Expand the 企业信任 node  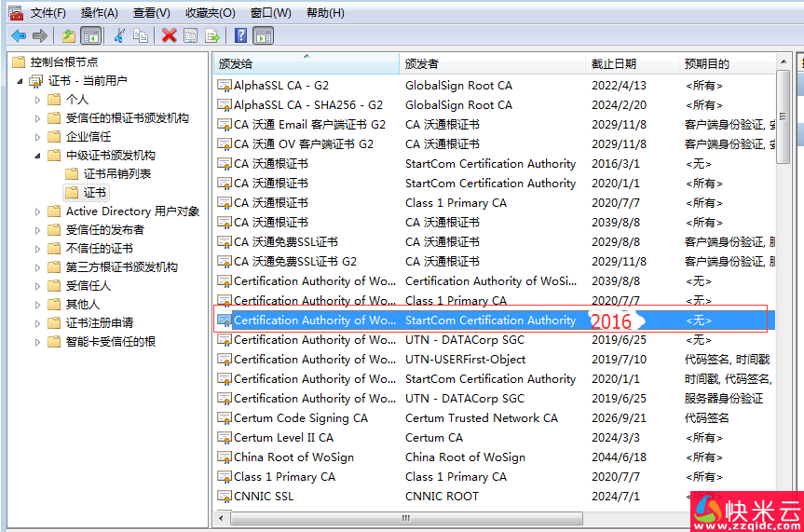tap(37, 137)
